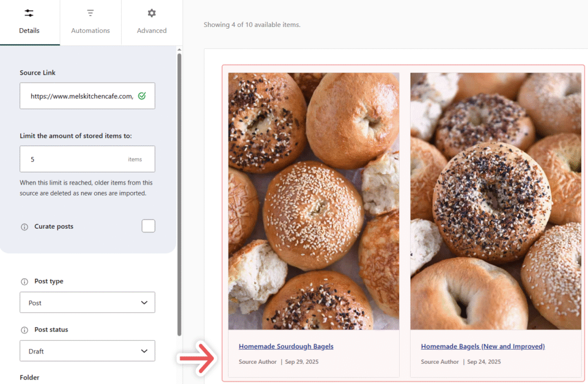Enable the Curate posts checkbox
588x384 pixels.
coord(148,225)
